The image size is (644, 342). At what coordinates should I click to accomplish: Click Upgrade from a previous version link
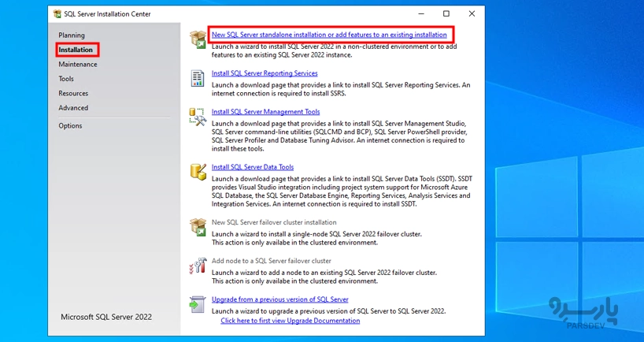click(x=279, y=299)
